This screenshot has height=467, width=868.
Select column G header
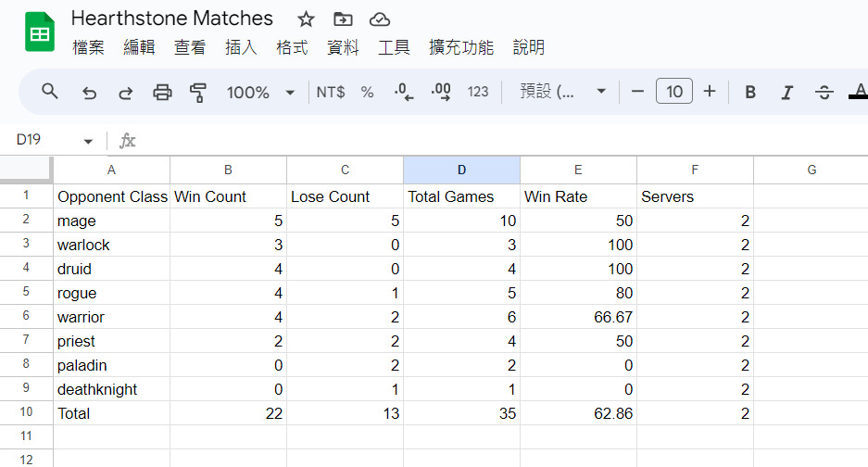point(811,170)
